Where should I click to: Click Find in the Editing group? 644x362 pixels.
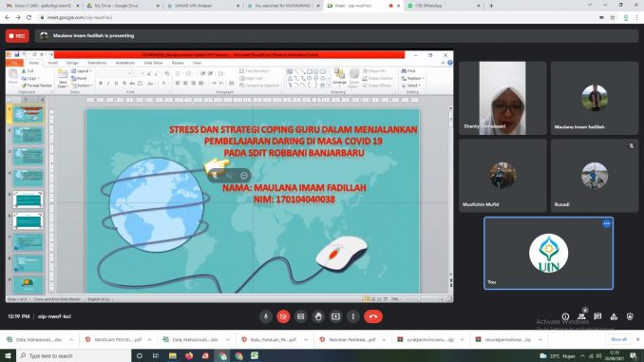point(408,71)
